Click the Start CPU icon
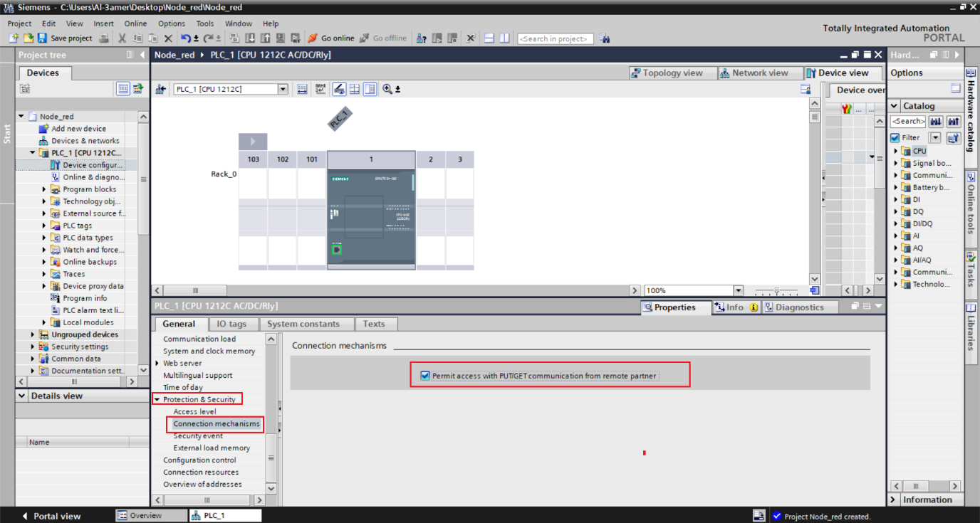Viewport: 980px width, 523px height. coord(436,38)
